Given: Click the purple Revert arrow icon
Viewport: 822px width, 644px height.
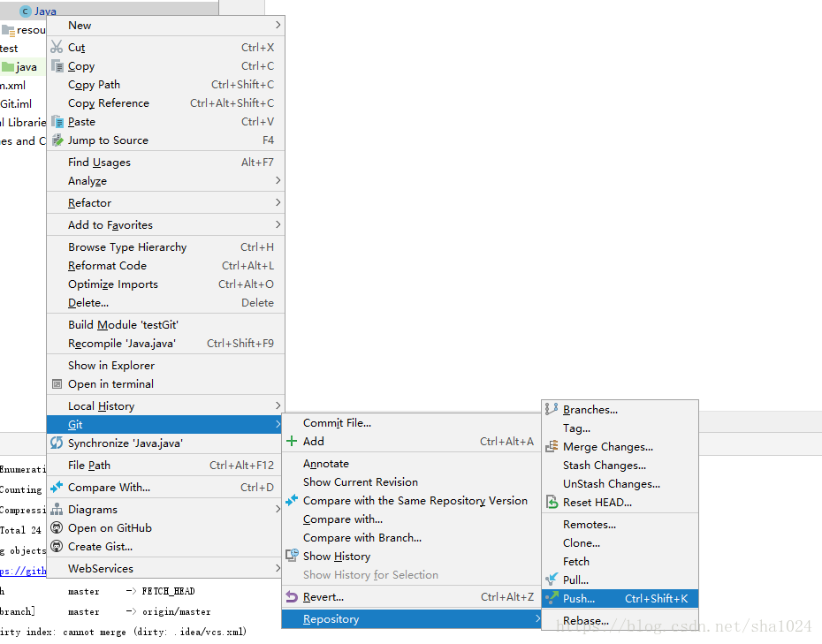Looking at the screenshot, I should [292, 597].
